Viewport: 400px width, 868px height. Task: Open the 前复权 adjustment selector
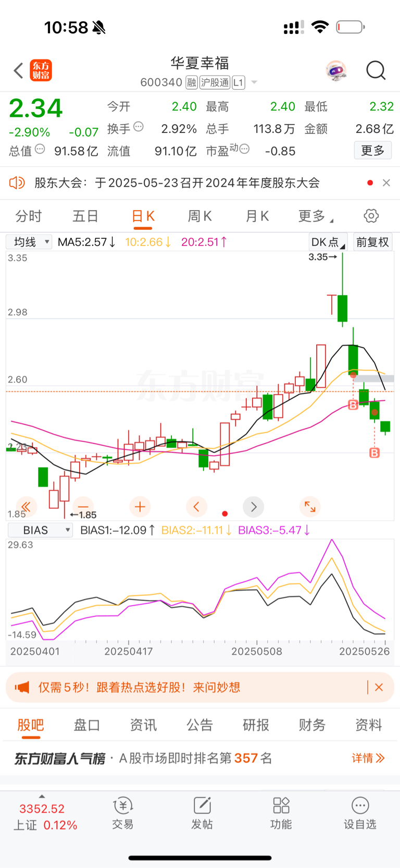point(373,242)
